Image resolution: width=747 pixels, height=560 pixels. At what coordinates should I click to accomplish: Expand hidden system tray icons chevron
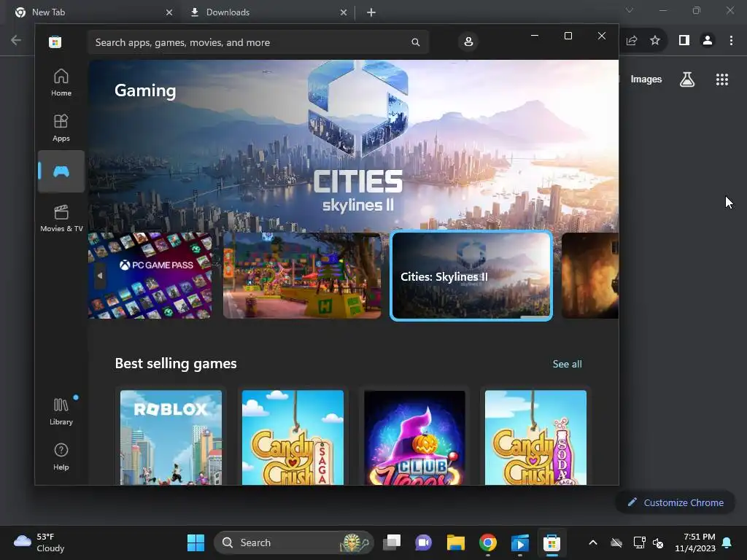pyautogui.click(x=592, y=542)
